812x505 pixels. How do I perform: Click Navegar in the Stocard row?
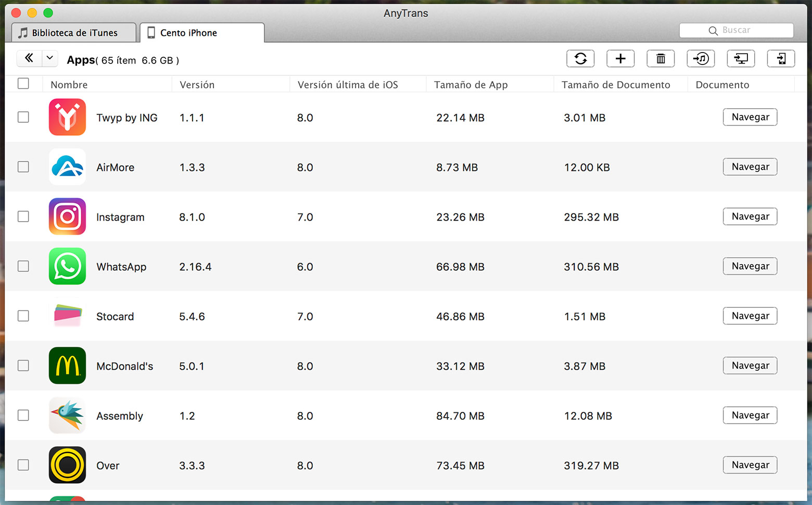pyautogui.click(x=750, y=316)
